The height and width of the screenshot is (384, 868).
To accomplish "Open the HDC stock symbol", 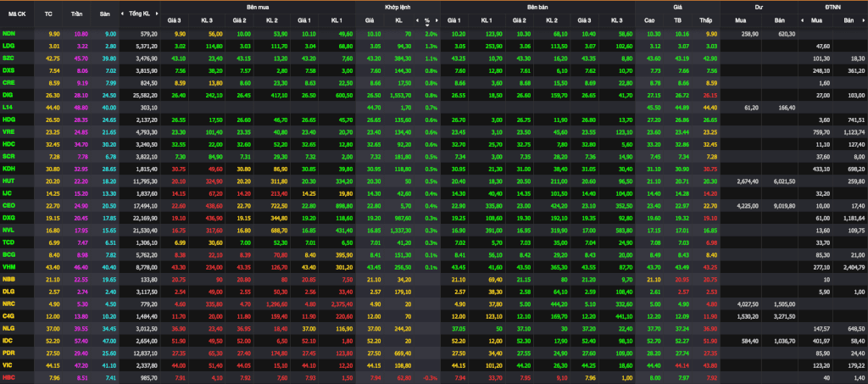I will pos(8,144).
